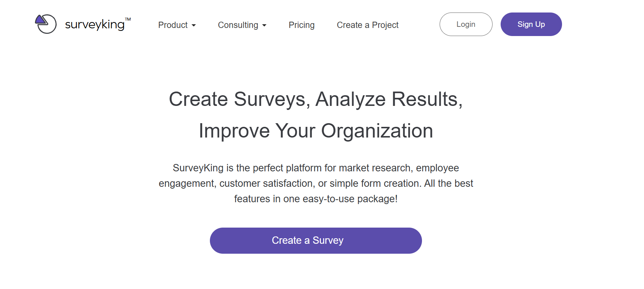The height and width of the screenshot is (289, 644).
Task: Expand the arrow next to Consulting
Action: tap(264, 25)
